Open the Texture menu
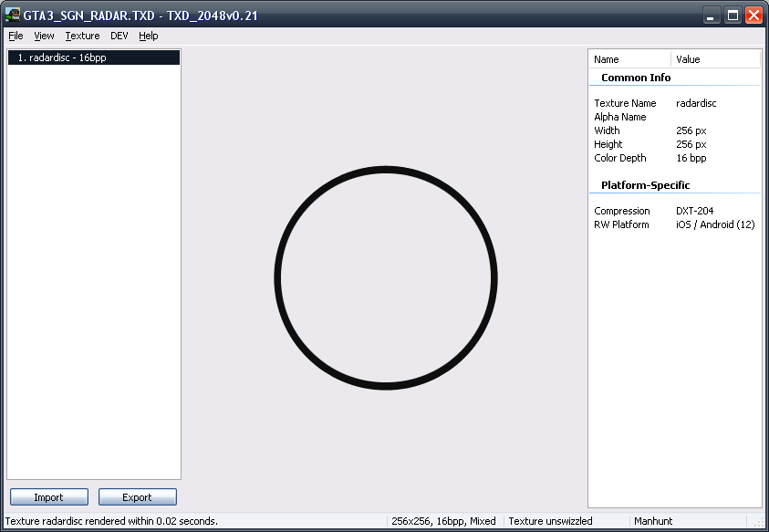Image resolution: width=769 pixels, height=532 pixels. [x=82, y=36]
